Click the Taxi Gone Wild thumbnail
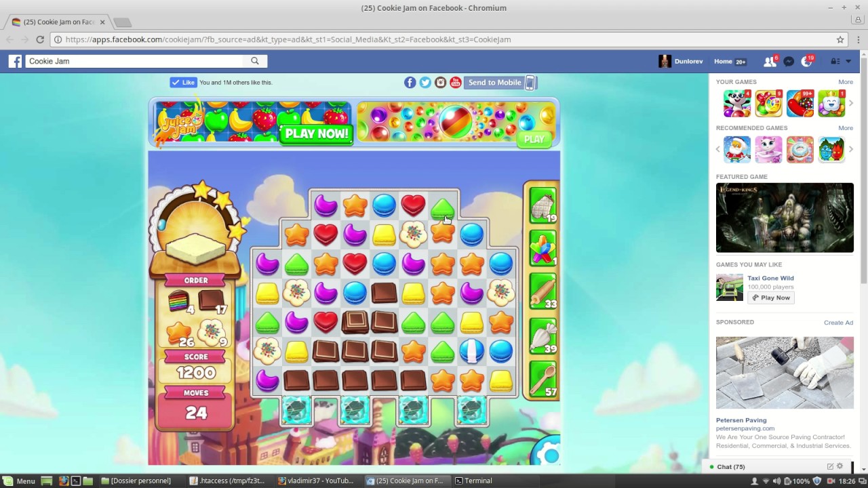This screenshot has width=868, height=488. tap(730, 287)
